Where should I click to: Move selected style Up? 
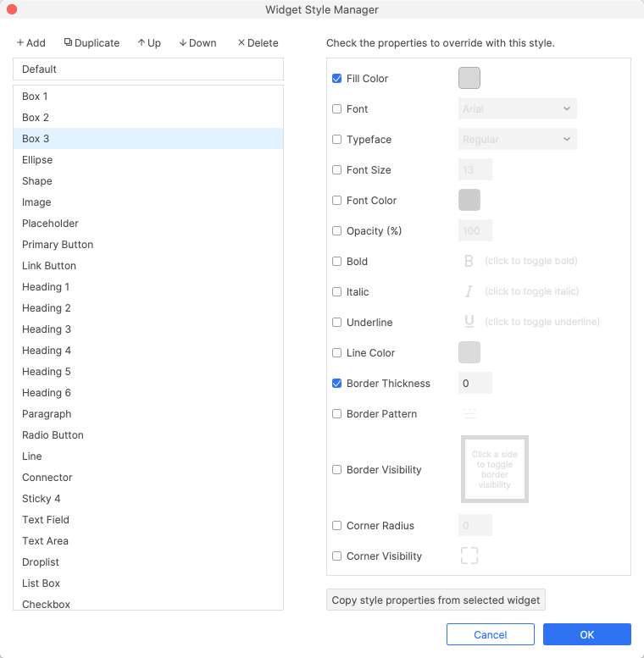click(x=149, y=43)
